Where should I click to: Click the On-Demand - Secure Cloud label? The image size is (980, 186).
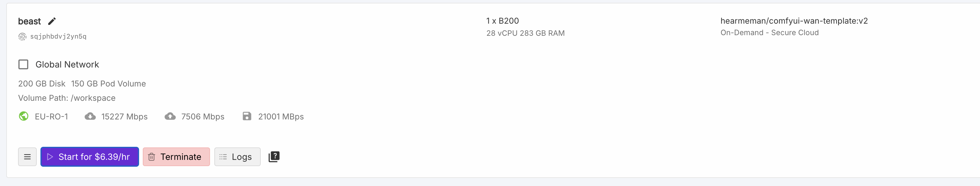(x=769, y=33)
